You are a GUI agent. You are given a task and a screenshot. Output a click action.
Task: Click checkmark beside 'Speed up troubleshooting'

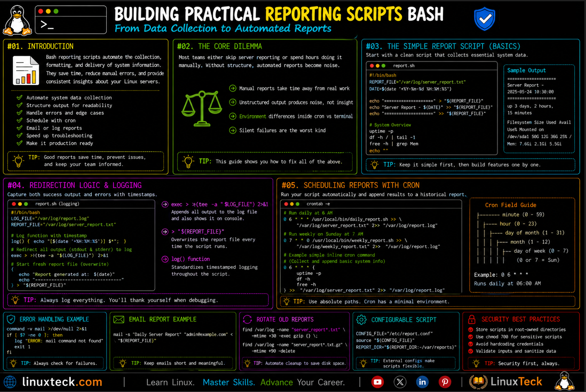click(x=19, y=135)
